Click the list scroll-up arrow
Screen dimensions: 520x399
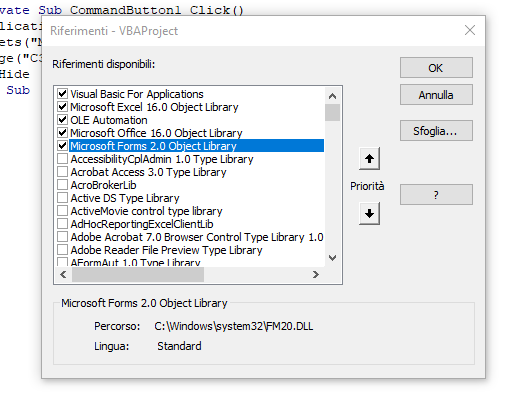[332, 96]
